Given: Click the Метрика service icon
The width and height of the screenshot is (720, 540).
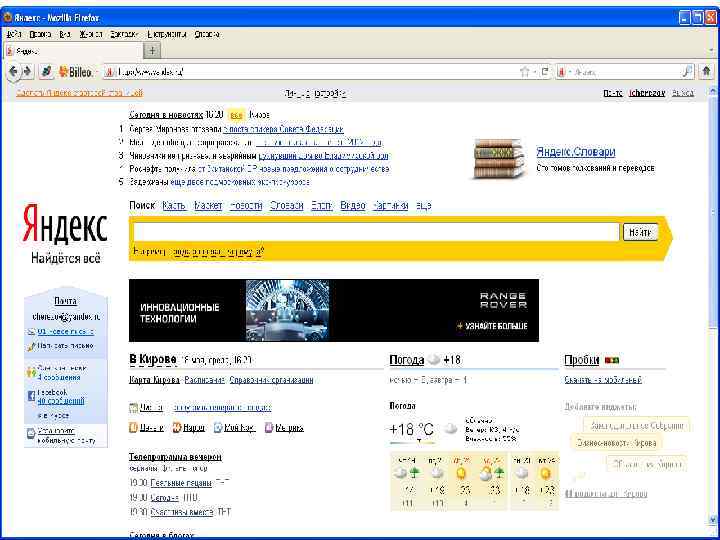Looking at the screenshot, I should tap(270, 428).
